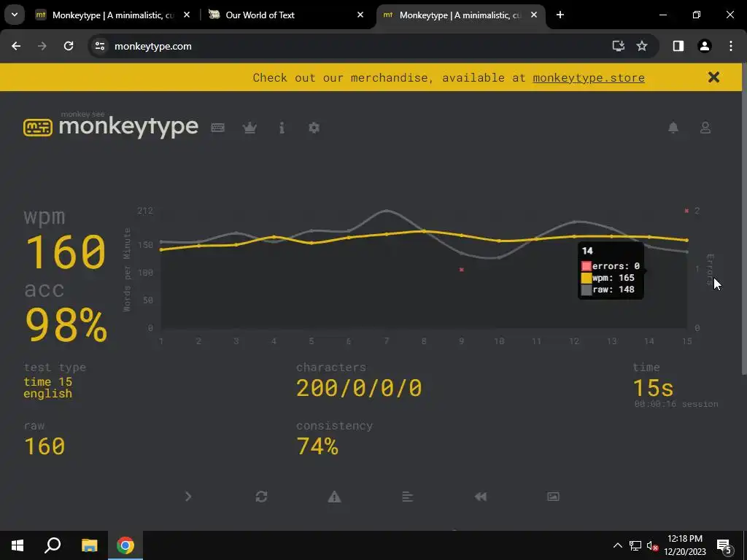Click the muted volume tray icon

click(652, 545)
